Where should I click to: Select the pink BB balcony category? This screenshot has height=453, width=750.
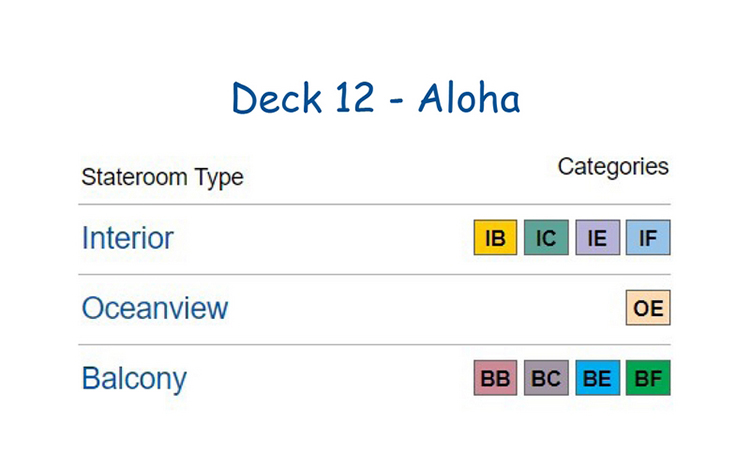tap(495, 378)
